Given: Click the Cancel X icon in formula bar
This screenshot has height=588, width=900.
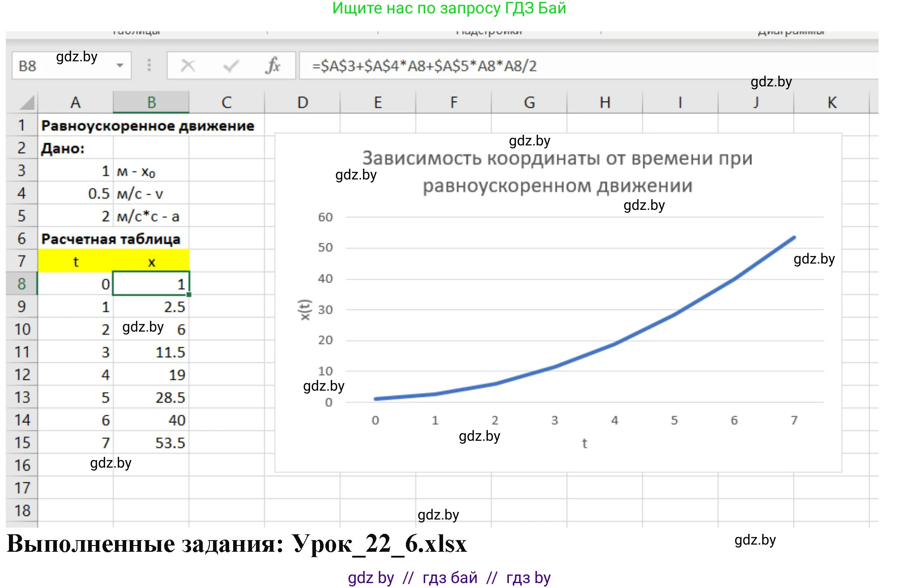Looking at the screenshot, I should click(188, 66).
